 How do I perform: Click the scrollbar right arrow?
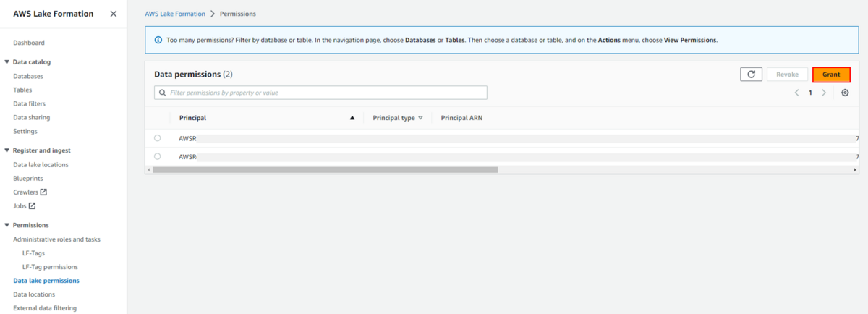click(855, 170)
